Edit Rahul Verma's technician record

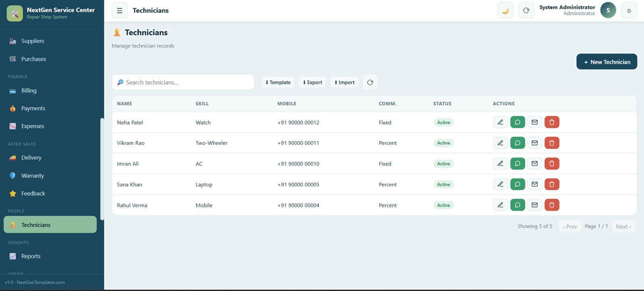500,205
